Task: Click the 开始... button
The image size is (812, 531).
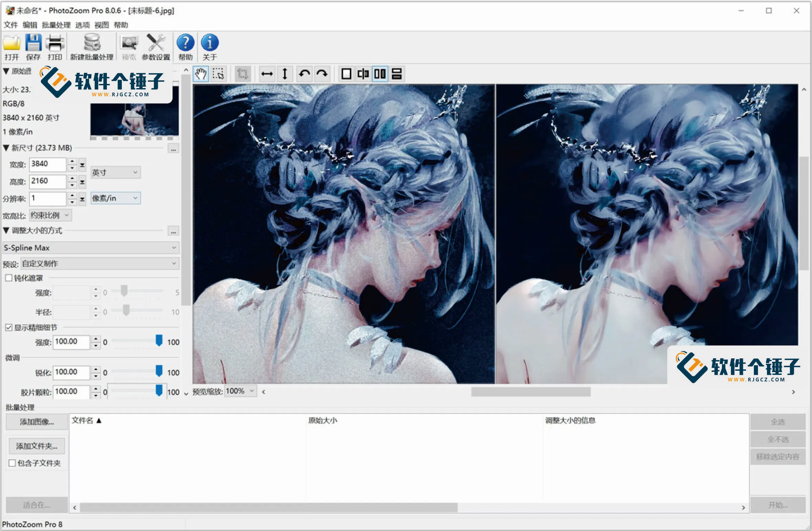Action: (778, 505)
